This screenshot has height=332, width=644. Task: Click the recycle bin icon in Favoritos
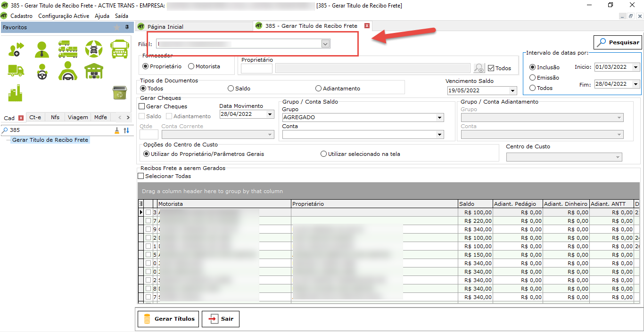(x=119, y=93)
